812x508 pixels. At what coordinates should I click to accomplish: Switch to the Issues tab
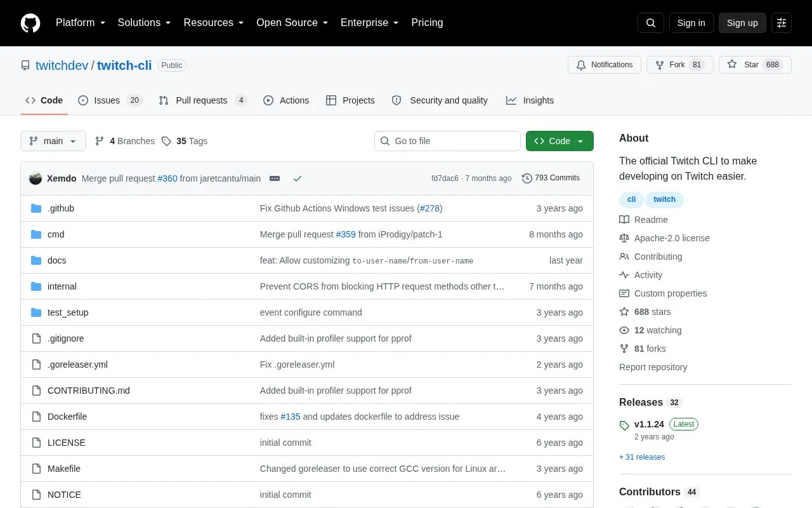point(110,100)
